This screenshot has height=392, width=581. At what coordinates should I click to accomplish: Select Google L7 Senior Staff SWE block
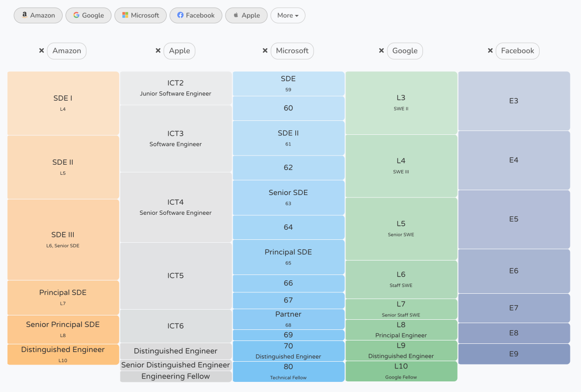(401, 309)
